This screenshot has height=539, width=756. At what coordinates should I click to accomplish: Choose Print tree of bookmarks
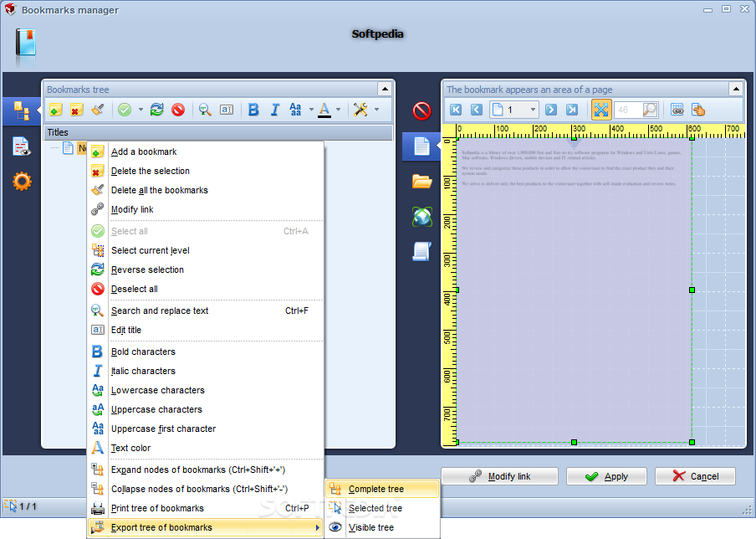point(206,509)
